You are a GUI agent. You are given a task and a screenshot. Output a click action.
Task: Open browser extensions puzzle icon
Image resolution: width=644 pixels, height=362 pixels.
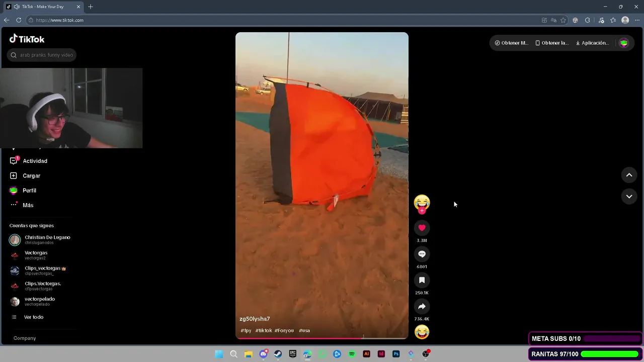[587, 20]
